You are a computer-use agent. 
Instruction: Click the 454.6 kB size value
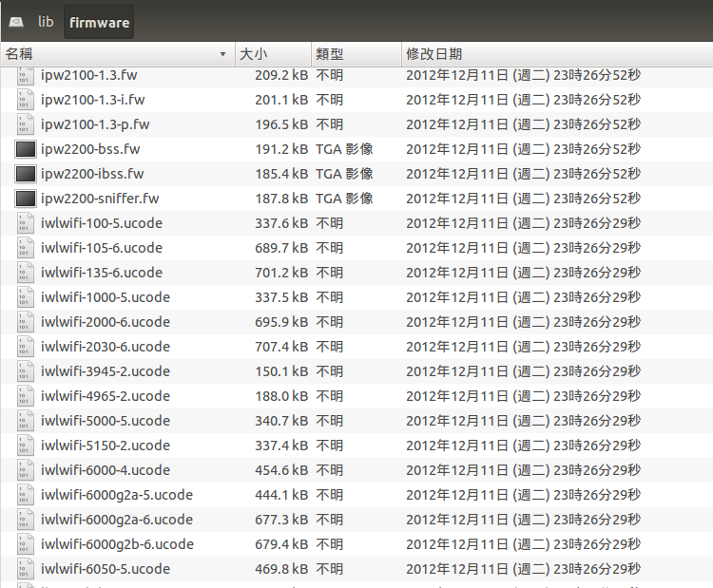281,470
